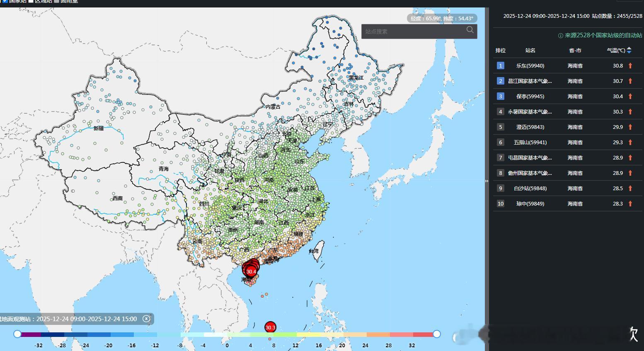This screenshot has width=644, height=351.
Task: Click the red up-arrow beside 乐东 station temperature
Action: tap(630, 65)
